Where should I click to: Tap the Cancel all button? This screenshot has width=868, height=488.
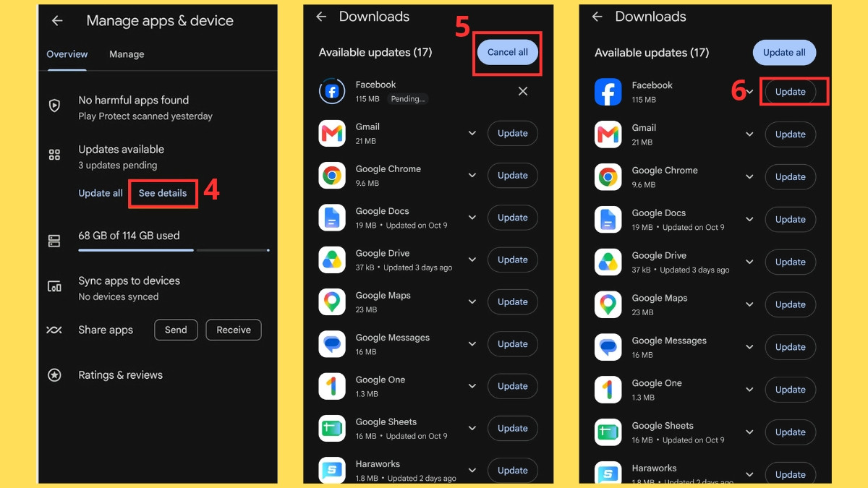pos(508,52)
